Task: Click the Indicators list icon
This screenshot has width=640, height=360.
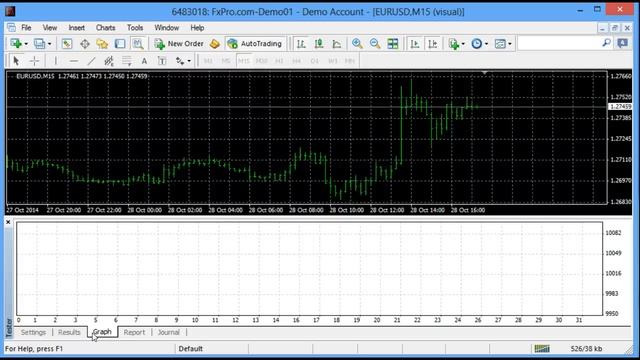Action: point(453,44)
